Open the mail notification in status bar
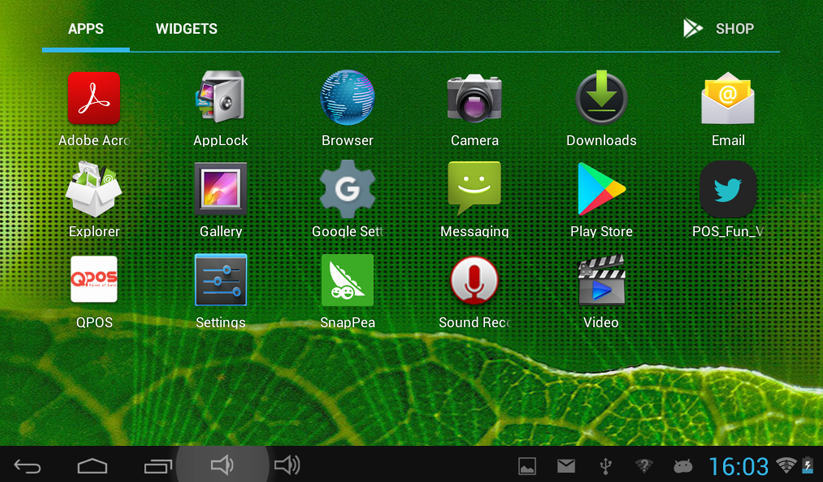 pyautogui.click(x=566, y=466)
